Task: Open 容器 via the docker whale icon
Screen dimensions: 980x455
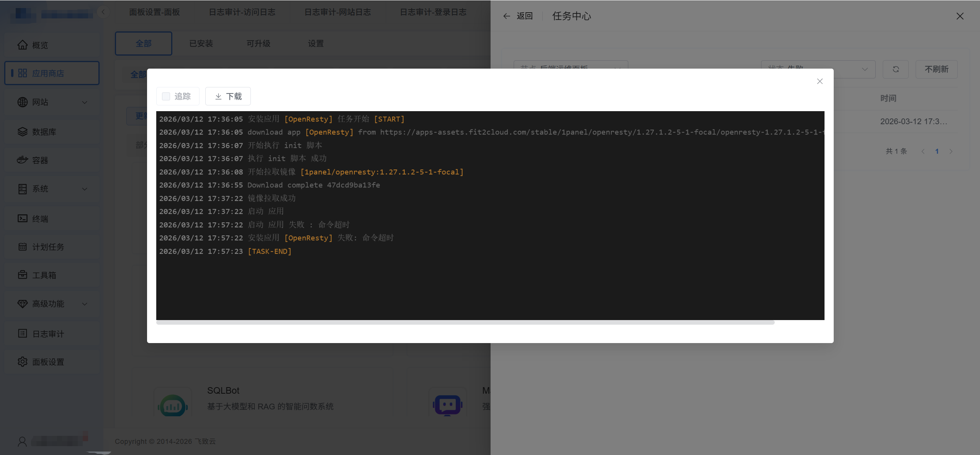Action: click(x=22, y=160)
